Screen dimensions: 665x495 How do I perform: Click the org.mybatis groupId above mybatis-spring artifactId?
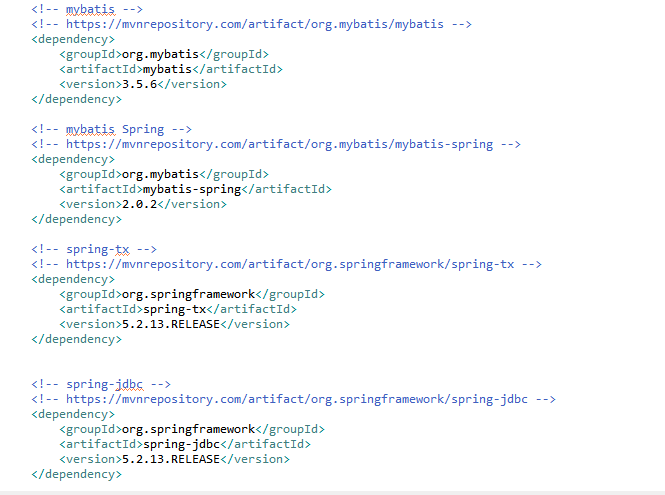(x=164, y=174)
